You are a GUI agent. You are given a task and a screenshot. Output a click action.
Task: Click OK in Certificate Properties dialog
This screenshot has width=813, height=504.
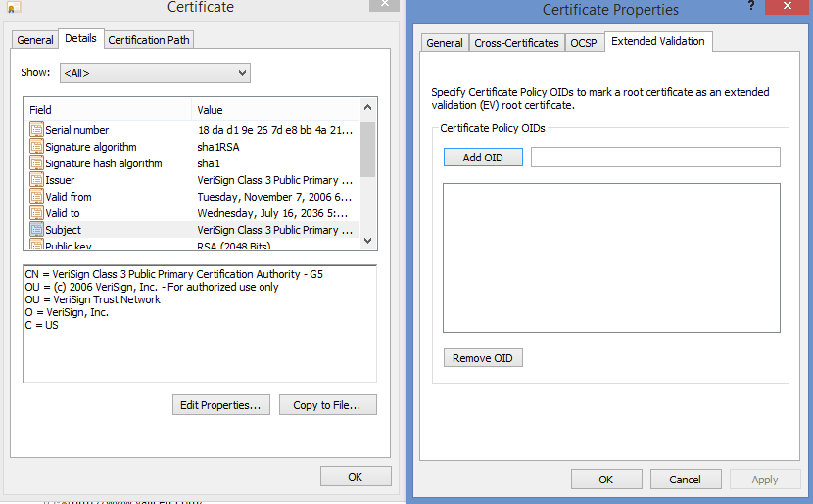click(x=606, y=480)
